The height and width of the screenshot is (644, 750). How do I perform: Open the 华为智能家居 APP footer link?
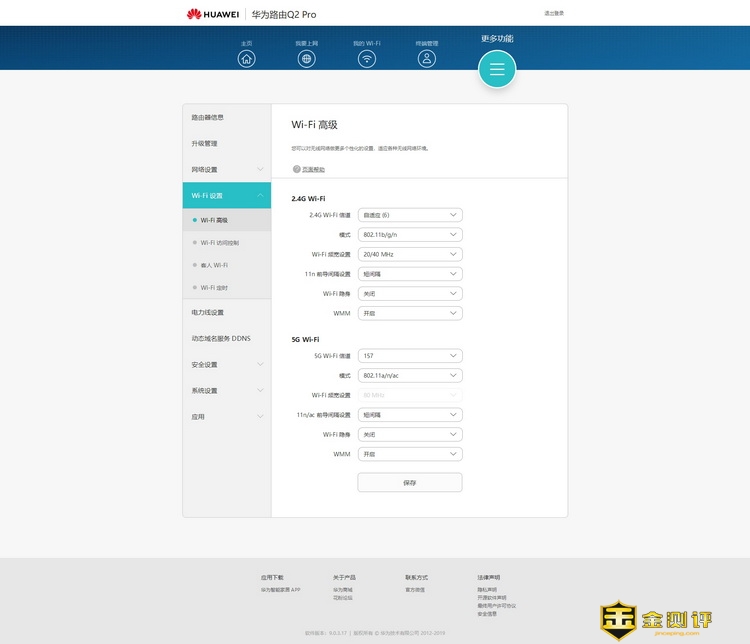click(x=281, y=590)
